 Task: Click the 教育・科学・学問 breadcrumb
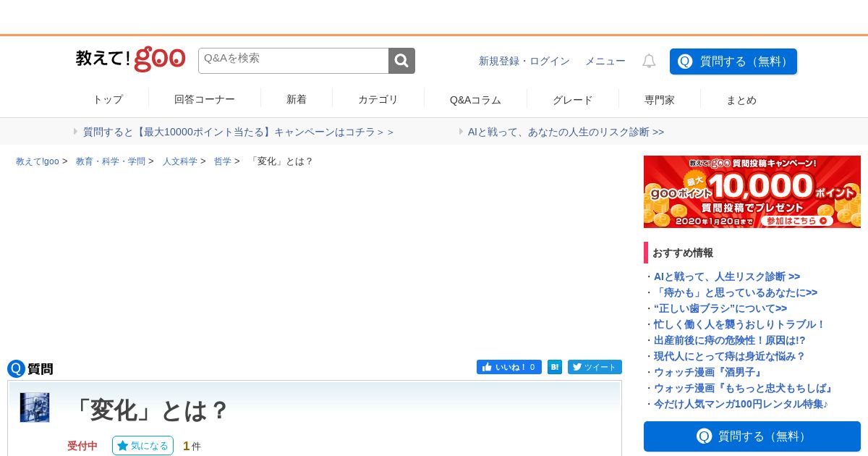111,161
